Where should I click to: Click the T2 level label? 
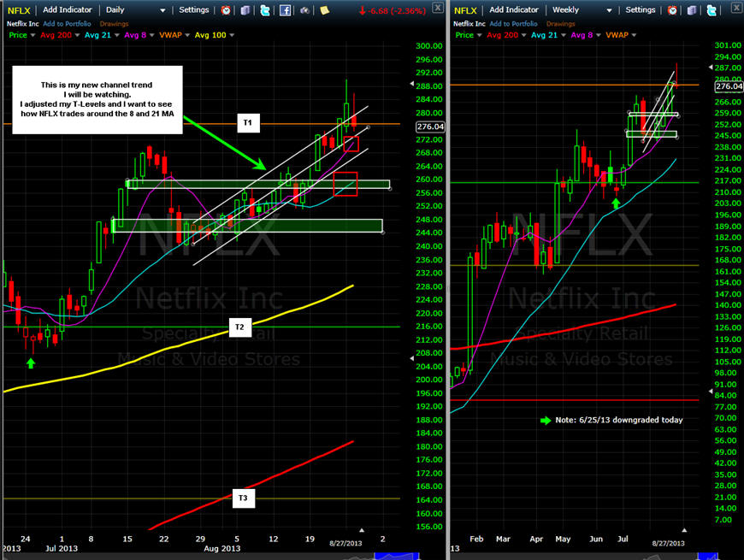239,327
